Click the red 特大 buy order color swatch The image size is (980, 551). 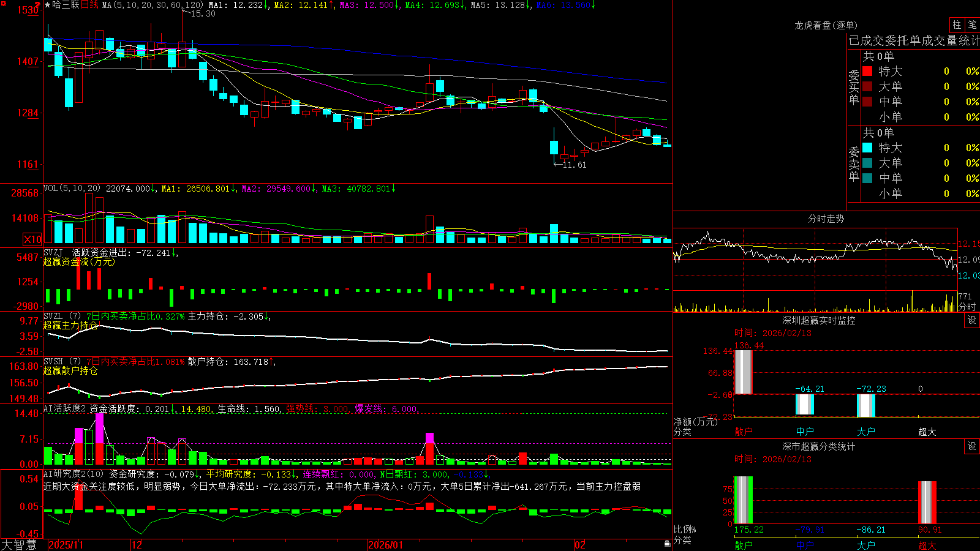tap(867, 71)
